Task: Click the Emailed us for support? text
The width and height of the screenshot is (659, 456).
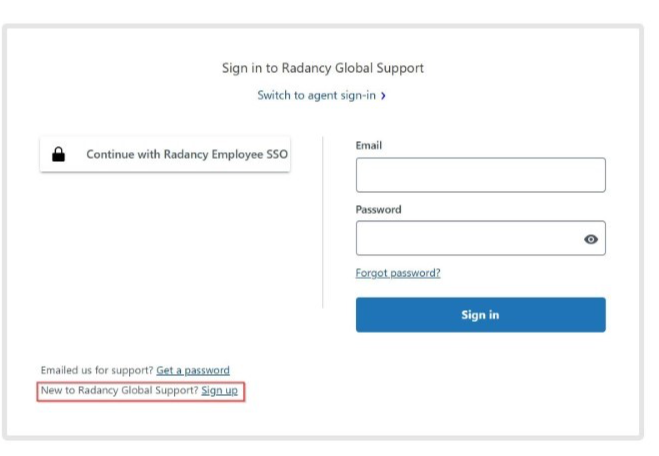Action: pyautogui.click(x=97, y=370)
